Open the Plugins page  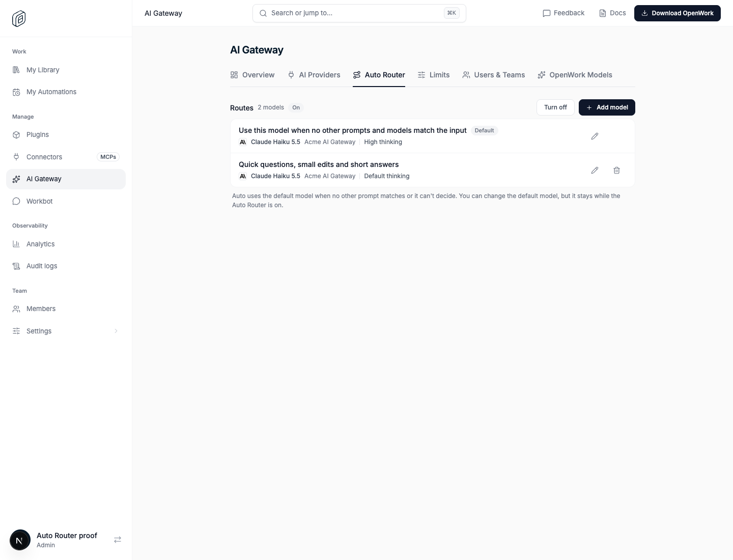[x=66, y=134]
